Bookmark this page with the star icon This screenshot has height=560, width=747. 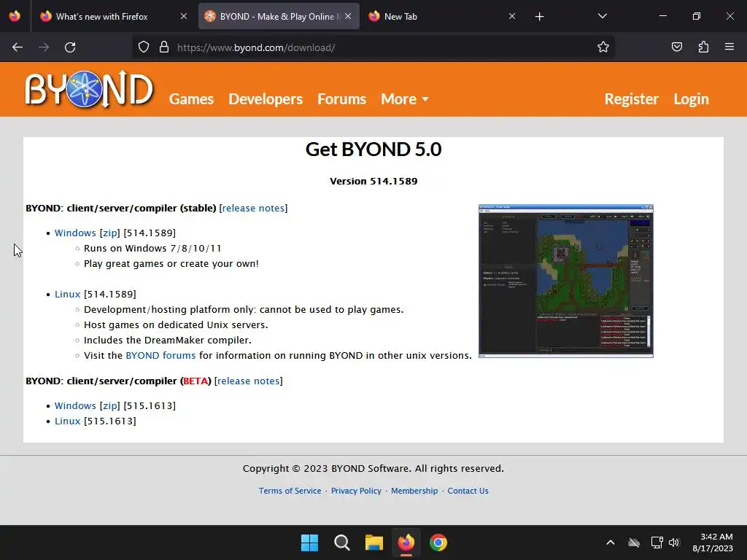point(603,47)
